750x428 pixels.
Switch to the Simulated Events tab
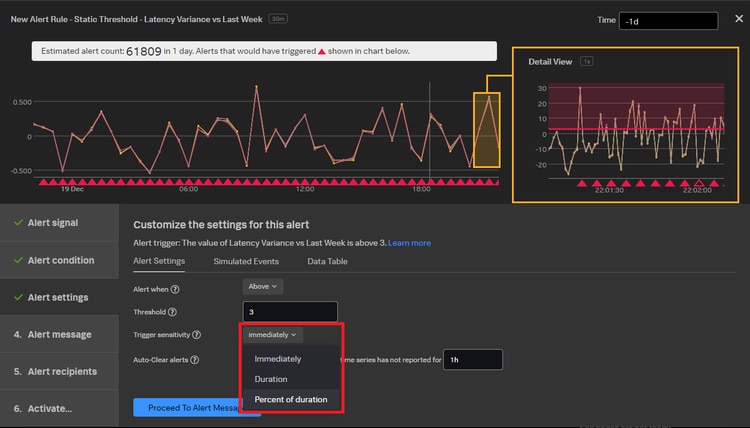[246, 261]
